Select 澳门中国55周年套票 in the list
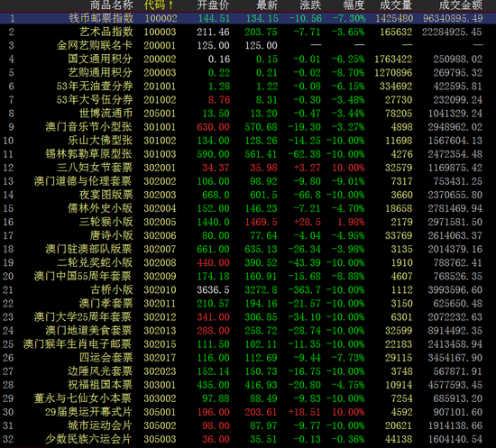This screenshot has height=448, width=496. [x=83, y=277]
